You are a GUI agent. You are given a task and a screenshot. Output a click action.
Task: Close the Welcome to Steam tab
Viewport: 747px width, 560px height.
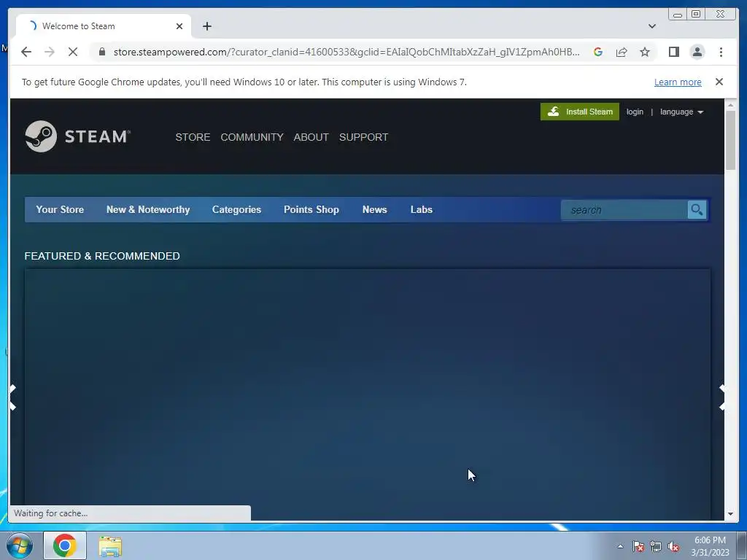tap(179, 26)
